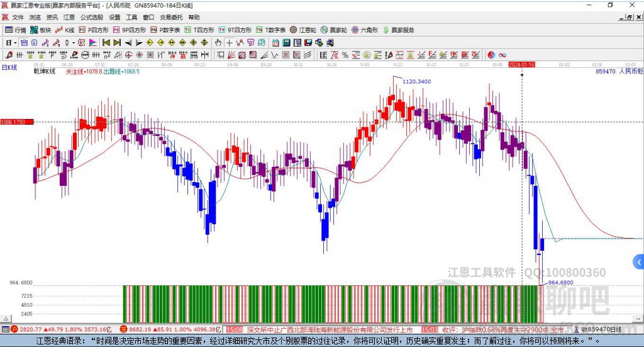The height and width of the screenshot is (347, 644).
Task: Step forward with the black right arrow
Action: pos(139,43)
